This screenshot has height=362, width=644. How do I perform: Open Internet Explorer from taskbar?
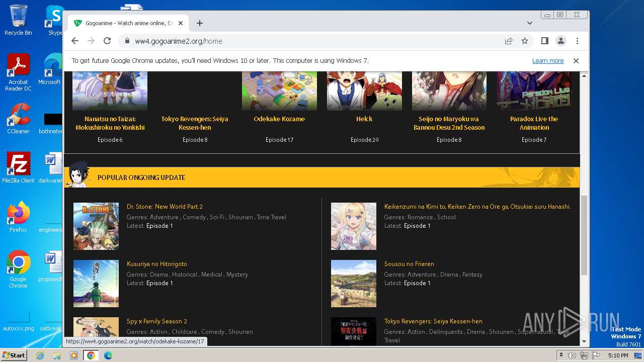(40, 355)
